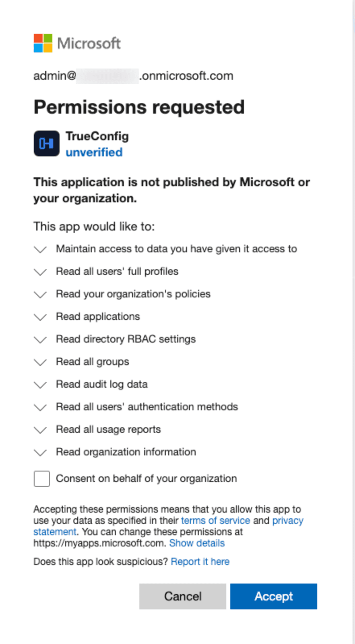
Task: Open the privacy statement link
Action: pyautogui.click(x=288, y=520)
